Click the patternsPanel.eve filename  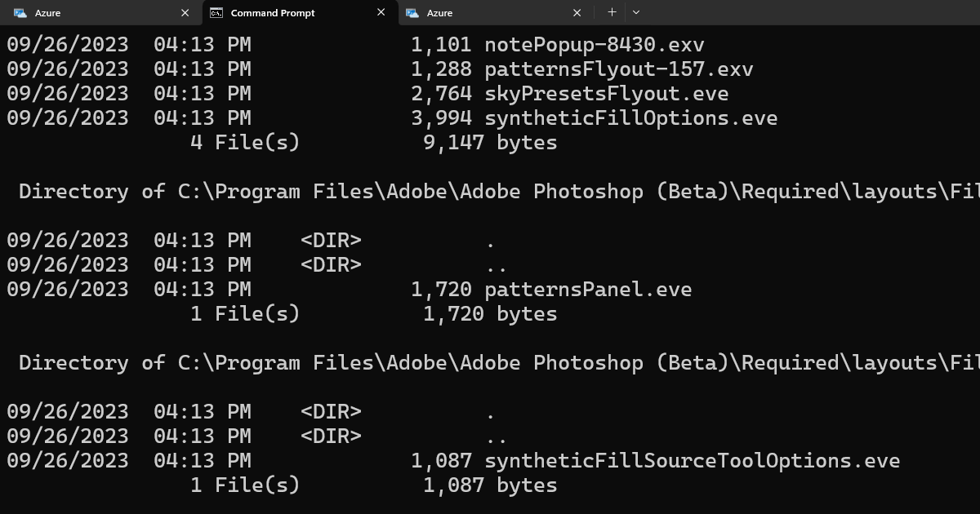click(x=588, y=289)
